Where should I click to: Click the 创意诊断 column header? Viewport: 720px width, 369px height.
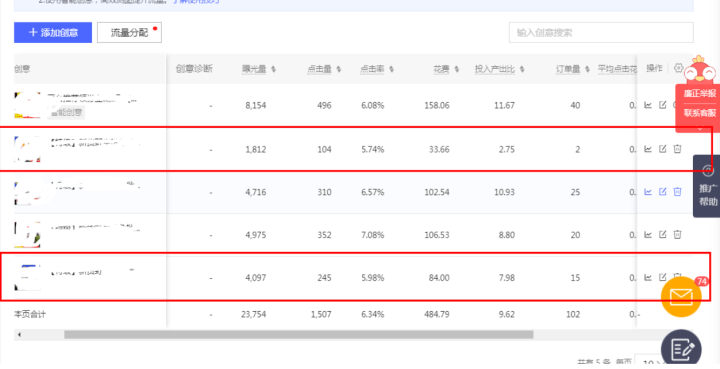194,69
